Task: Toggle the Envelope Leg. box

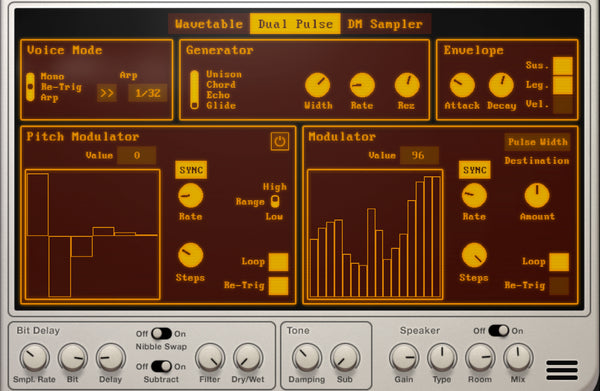Action: [563, 85]
